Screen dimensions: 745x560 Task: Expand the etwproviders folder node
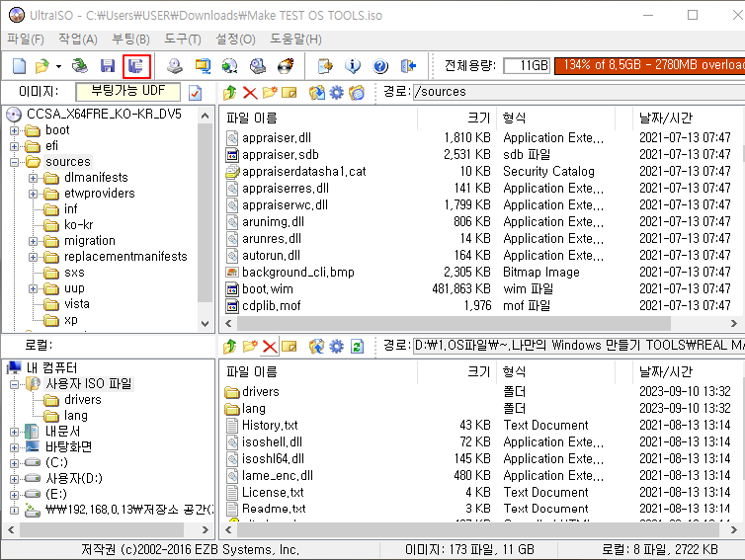pos(33,194)
